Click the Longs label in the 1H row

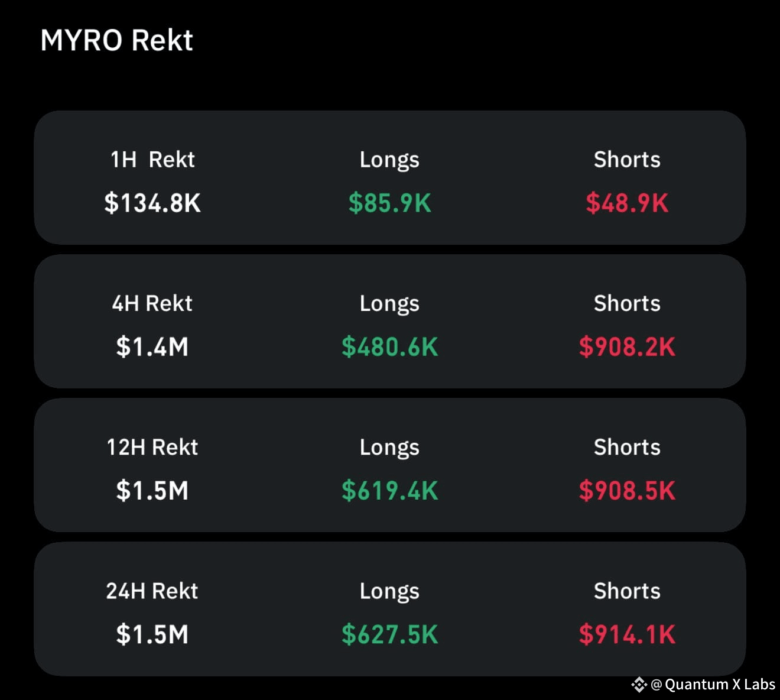pyautogui.click(x=389, y=160)
